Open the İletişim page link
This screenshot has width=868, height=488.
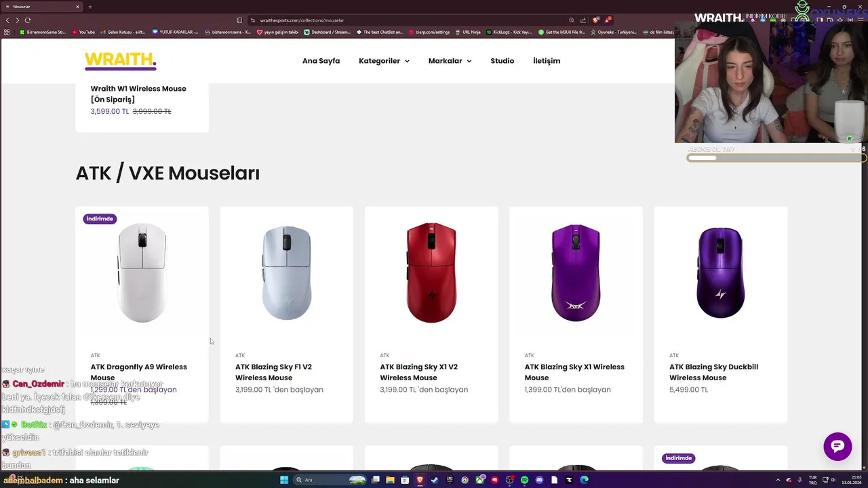(547, 61)
